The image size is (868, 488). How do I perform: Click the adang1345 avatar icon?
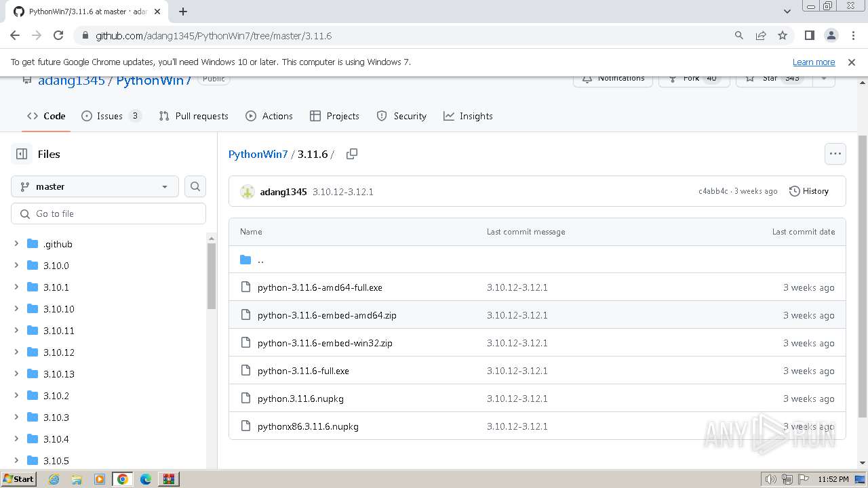248,192
